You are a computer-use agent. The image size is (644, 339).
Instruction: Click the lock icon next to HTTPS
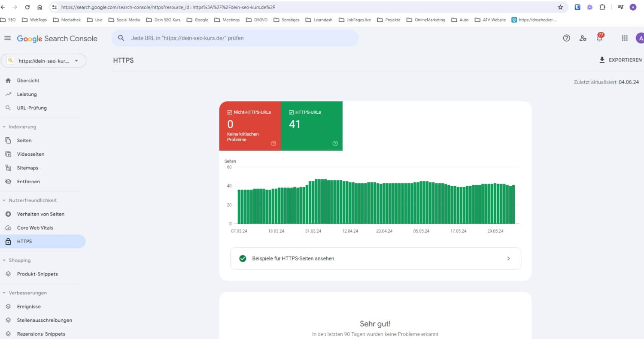coord(8,242)
